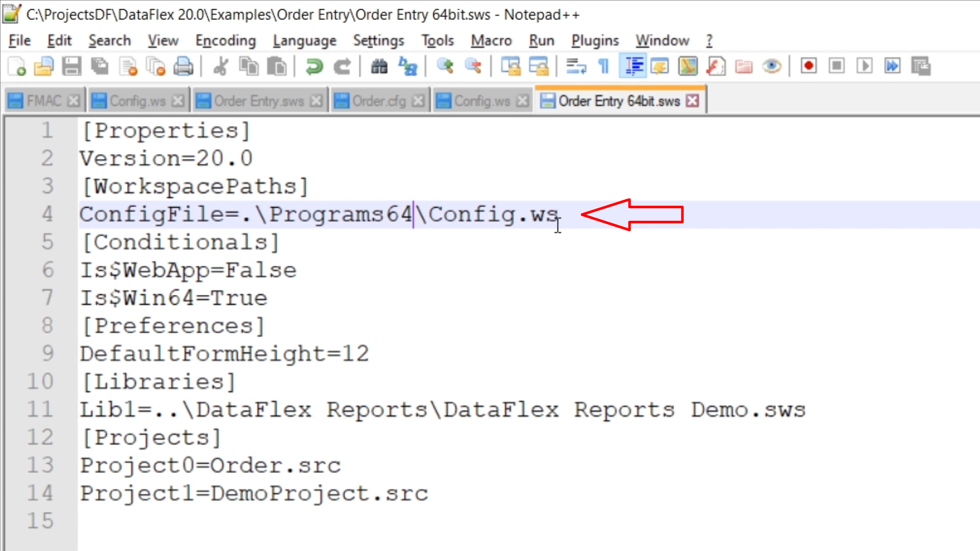Open Find with the binoculars icon
Screen dimensions: 980x551
(379, 66)
